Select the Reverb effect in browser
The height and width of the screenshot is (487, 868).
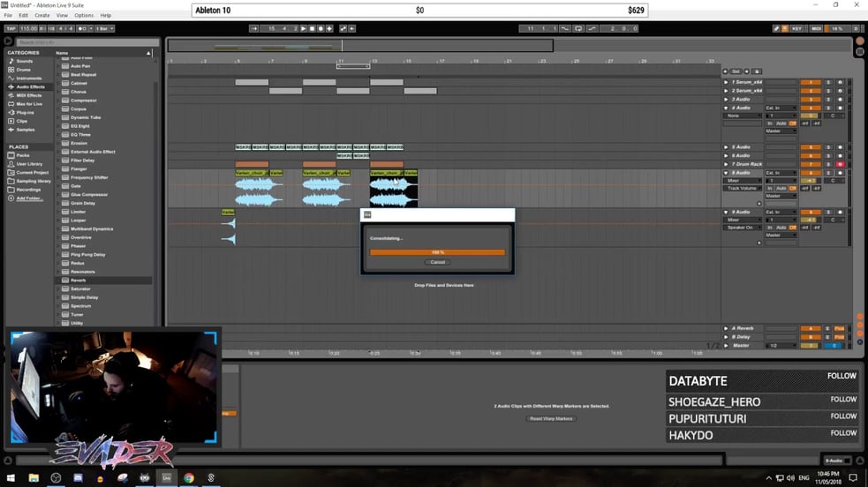tap(78, 281)
